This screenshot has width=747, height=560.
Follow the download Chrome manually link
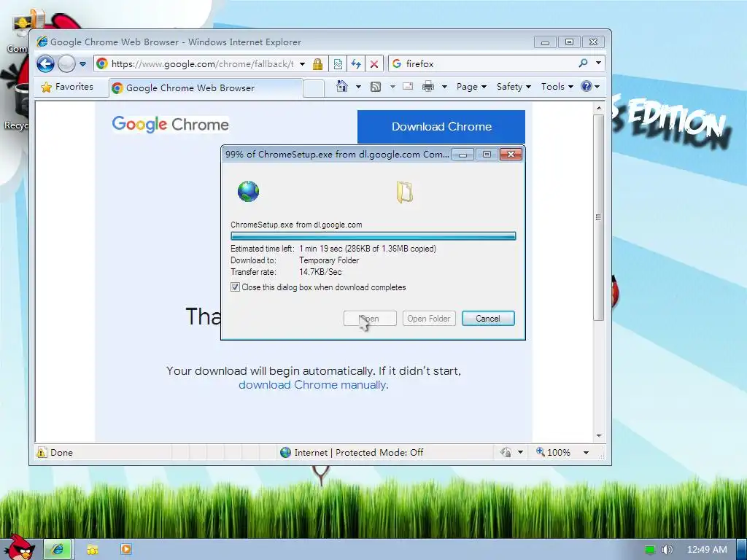[x=314, y=385]
